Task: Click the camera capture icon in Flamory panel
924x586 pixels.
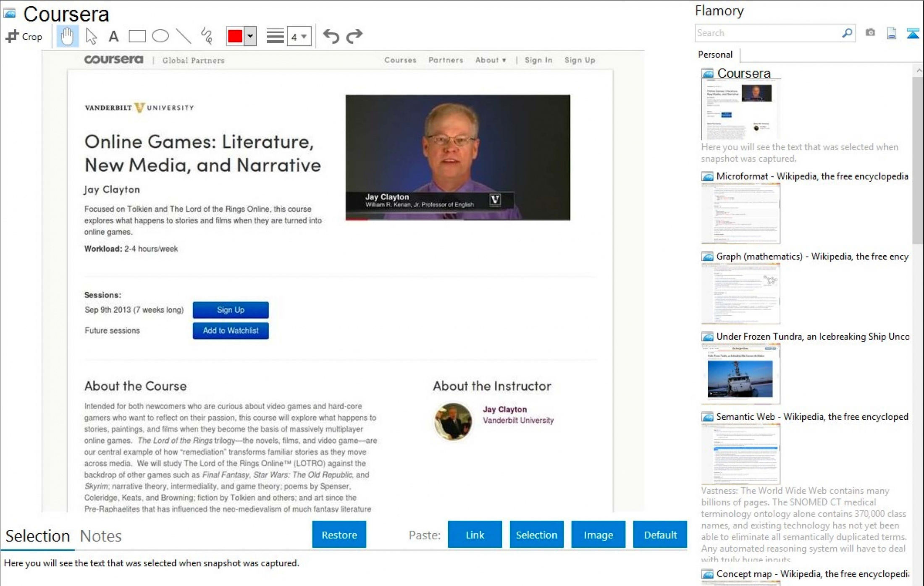Action: pyautogui.click(x=870, y=33)
